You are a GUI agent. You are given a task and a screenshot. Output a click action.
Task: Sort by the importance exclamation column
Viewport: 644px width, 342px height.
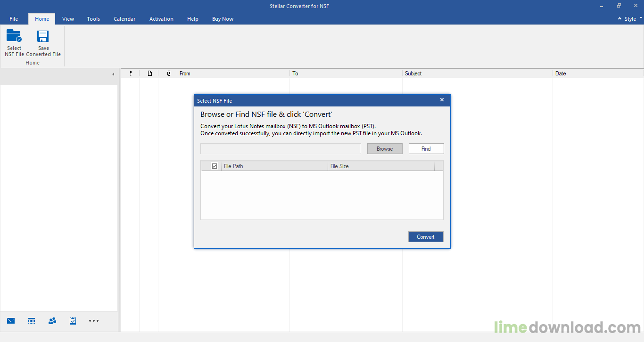pyautogui.click(x=131, y=73)
